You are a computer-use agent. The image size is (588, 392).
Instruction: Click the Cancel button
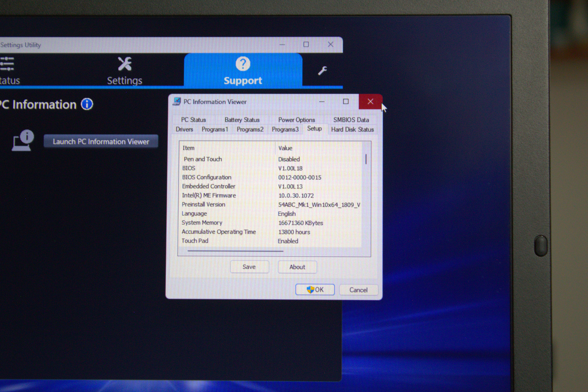point(359,290)
